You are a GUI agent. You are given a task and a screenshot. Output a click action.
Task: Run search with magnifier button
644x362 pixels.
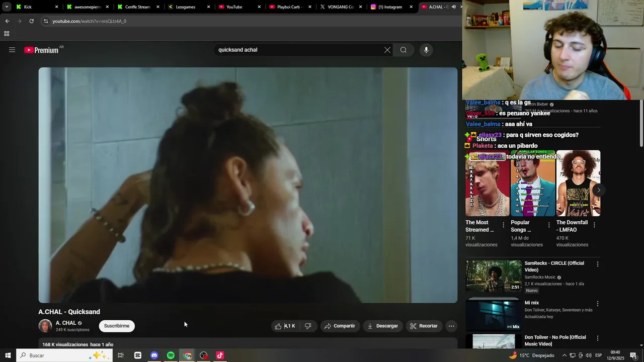tap(404, 50)
